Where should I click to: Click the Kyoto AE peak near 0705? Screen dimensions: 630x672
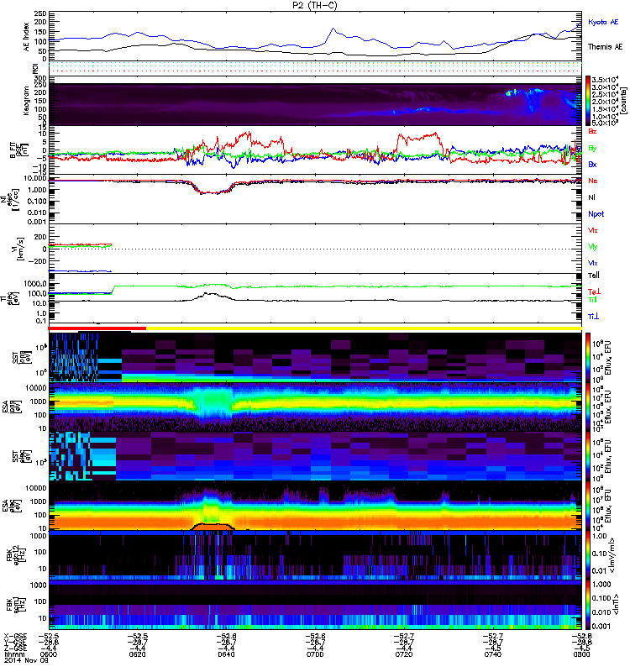(333, 29)
